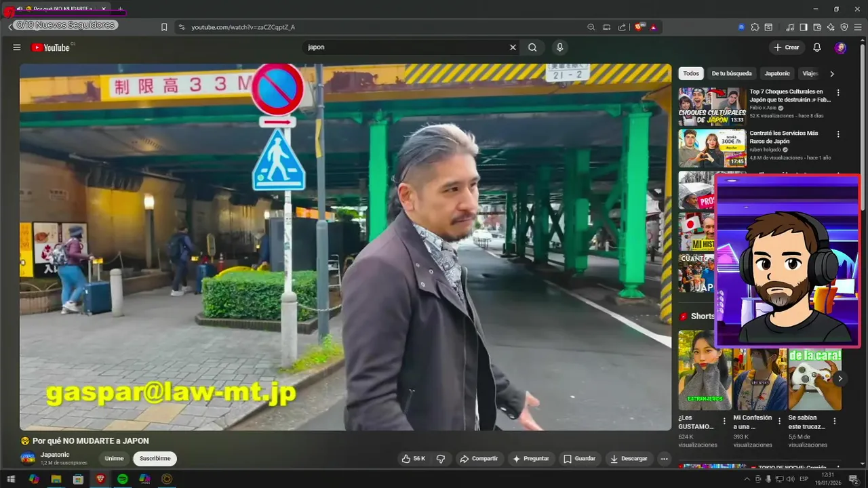Open the Windows Start menu

click(12, 479)
